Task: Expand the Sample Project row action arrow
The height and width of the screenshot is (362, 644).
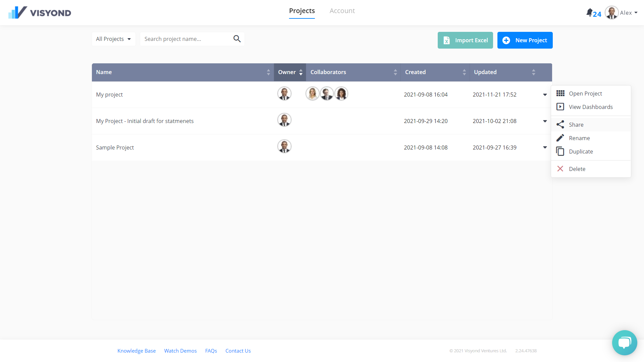Action: pos(545,147)
